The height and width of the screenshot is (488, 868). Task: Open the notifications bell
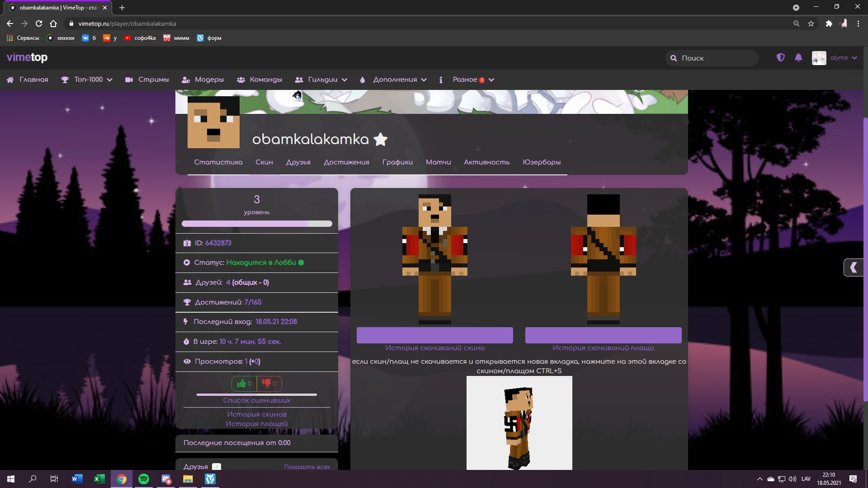tap(798, 57)
